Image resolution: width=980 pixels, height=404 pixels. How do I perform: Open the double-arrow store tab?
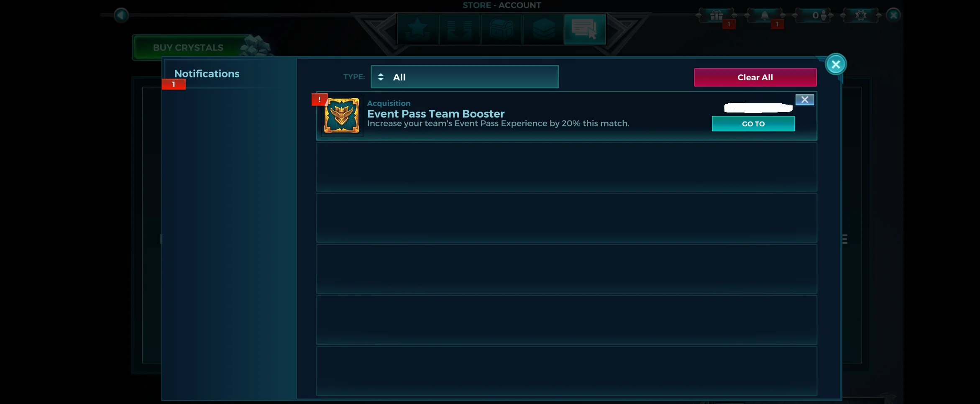coord(460,30)
